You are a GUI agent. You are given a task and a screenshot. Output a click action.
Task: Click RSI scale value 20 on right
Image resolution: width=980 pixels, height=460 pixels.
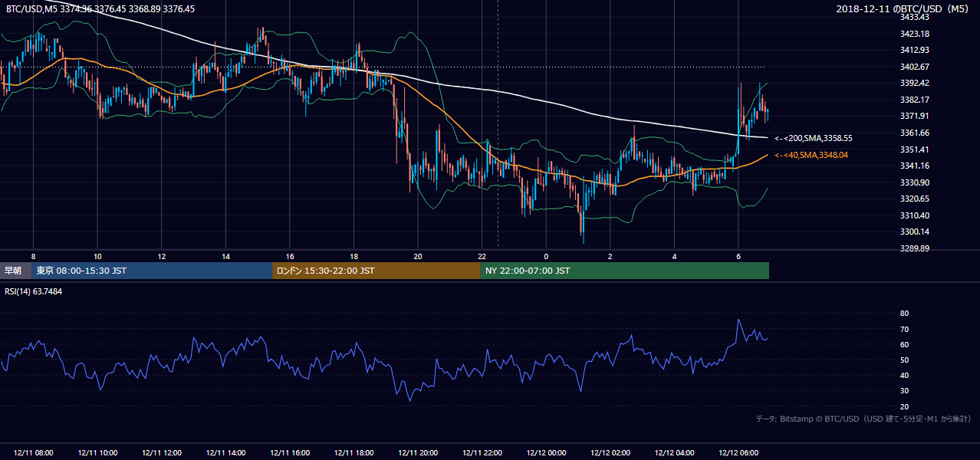(904, 406)
